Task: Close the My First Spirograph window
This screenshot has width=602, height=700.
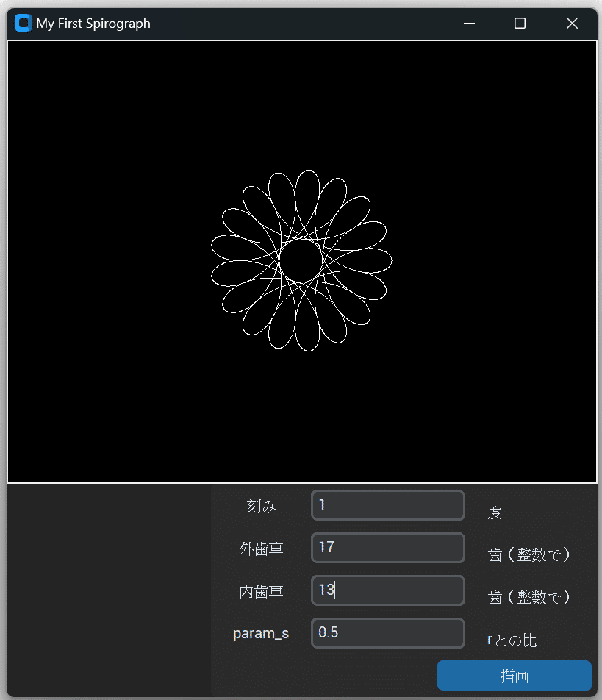Action: (x=572, y=24)
